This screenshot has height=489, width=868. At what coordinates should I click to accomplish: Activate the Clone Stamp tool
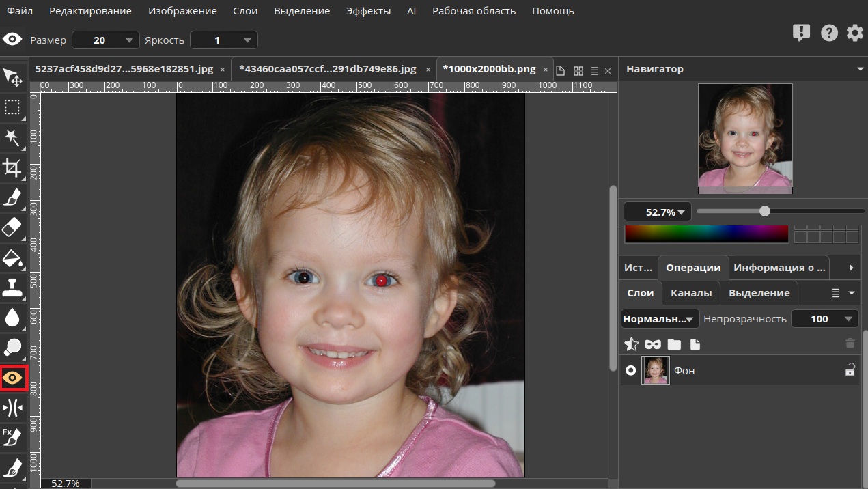[12, 288]
